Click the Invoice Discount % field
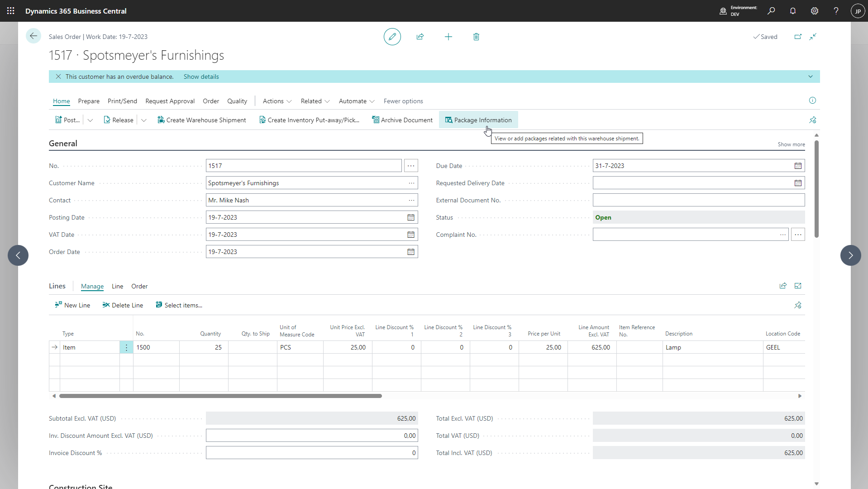 (312, 453)
